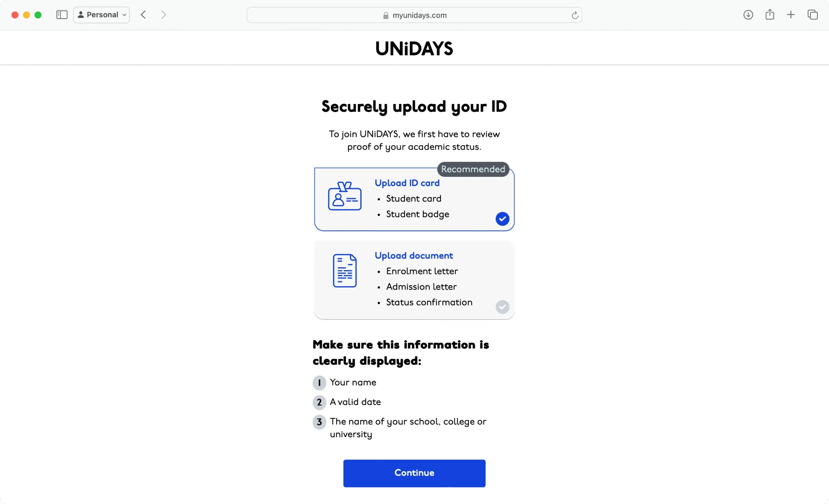Click the Recommended badge on ID card
The width and height of the screenshot is (829, 504).
[473, 169]
